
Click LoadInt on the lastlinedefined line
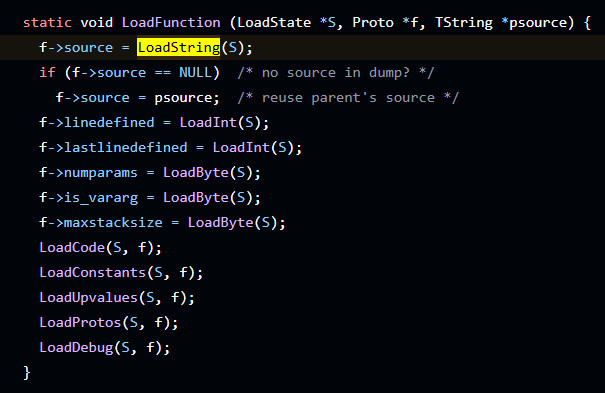pyautogui.click(x=241, y=147)
